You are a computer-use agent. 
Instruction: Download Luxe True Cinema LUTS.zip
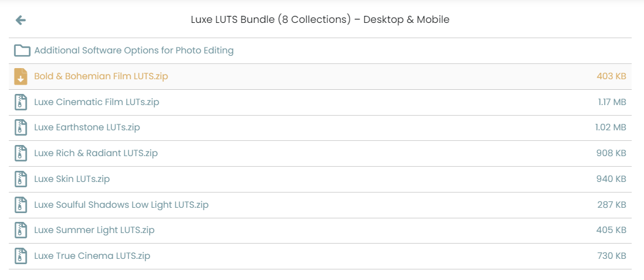(x=320, y=256)
